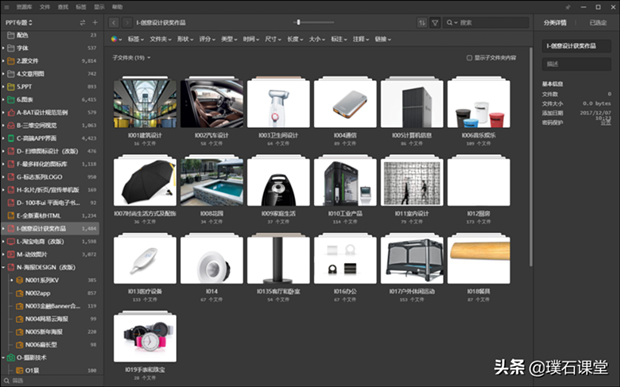Click the plus icon to add folder

[x=95, y=23]
